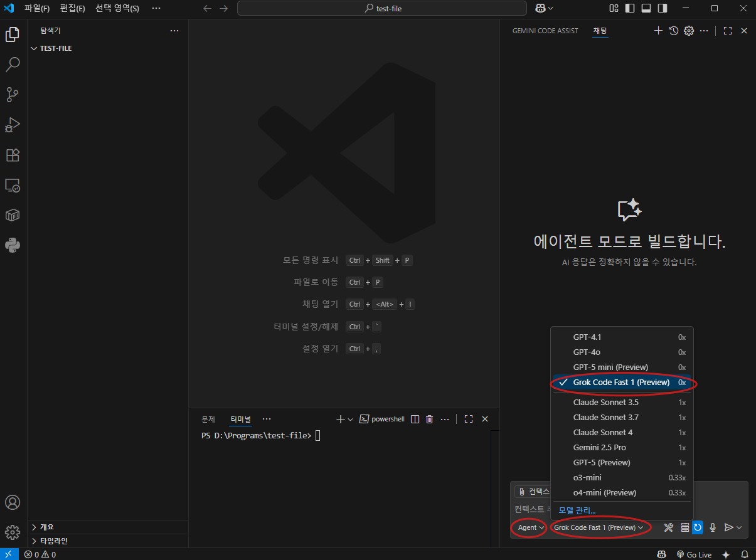Open the 파일(F) menu

point(37,9)
